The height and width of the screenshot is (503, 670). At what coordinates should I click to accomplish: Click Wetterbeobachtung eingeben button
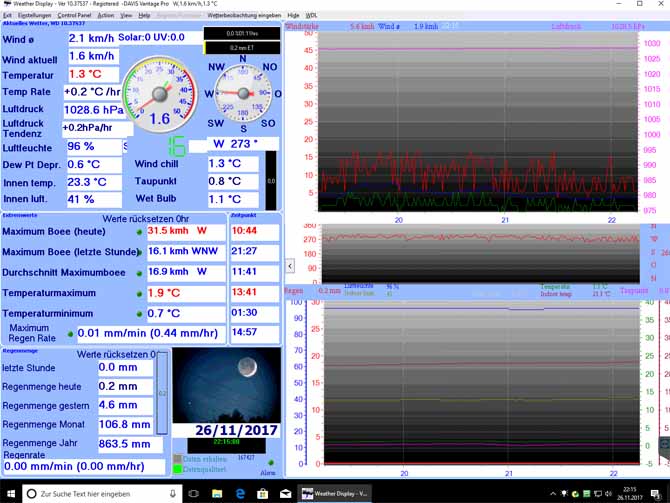point(244,16)
